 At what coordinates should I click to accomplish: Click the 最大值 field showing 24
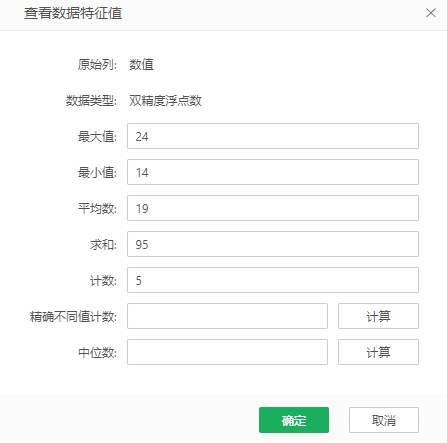click(x=273, y=136)
